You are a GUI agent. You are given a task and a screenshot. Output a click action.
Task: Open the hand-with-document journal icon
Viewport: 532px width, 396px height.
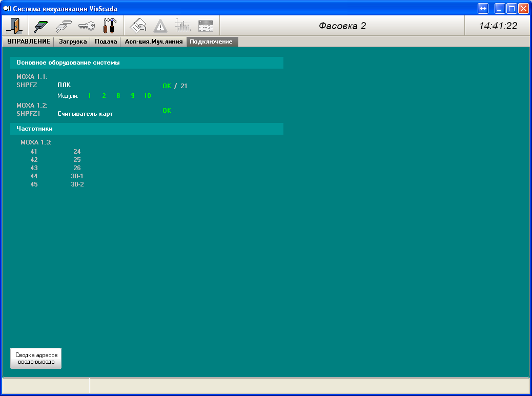pyautogui.click(x=138, y=25)
